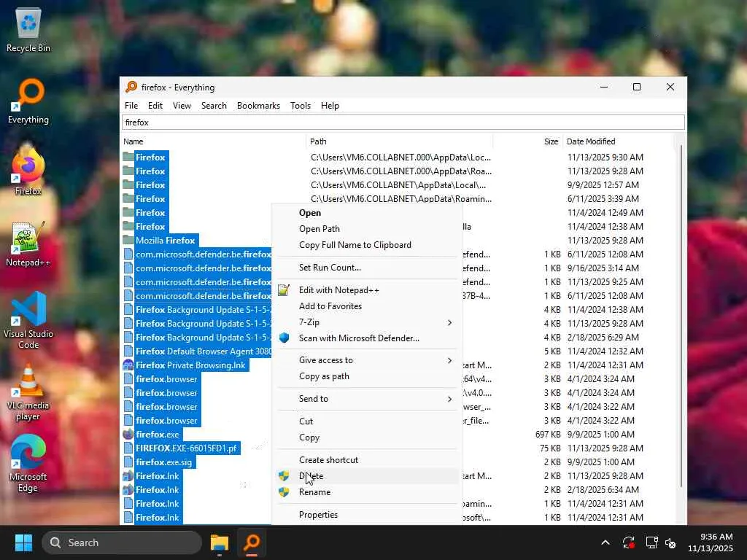
Task: Click the results list vertical scrollbar
Action: [x=681, y=316]
